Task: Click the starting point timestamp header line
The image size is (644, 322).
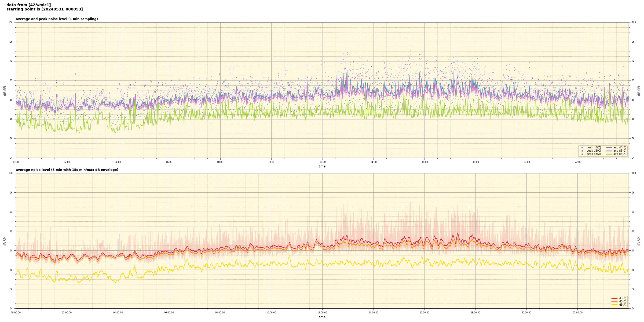Action: (x=45, y=9)
